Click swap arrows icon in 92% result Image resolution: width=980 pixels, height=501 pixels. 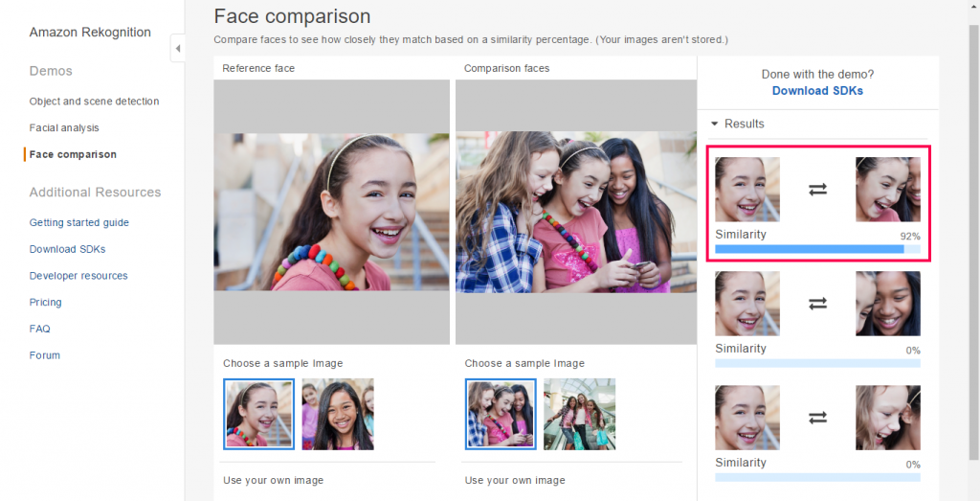(817, 189)
